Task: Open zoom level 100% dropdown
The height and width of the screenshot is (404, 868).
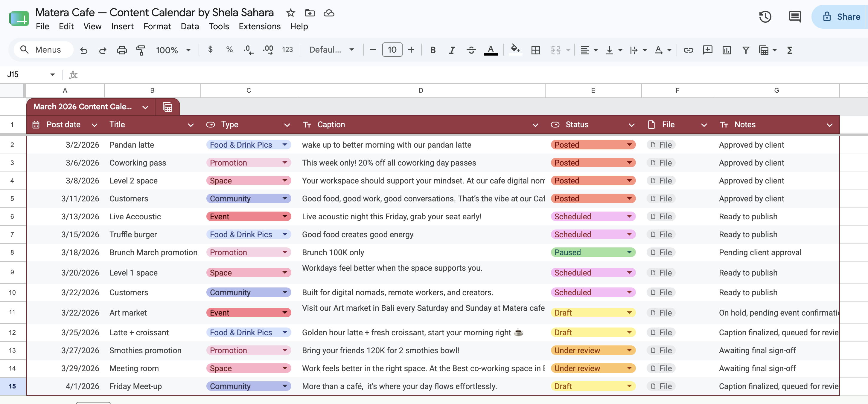Action: pyautogui.click(x=173, y=50)
